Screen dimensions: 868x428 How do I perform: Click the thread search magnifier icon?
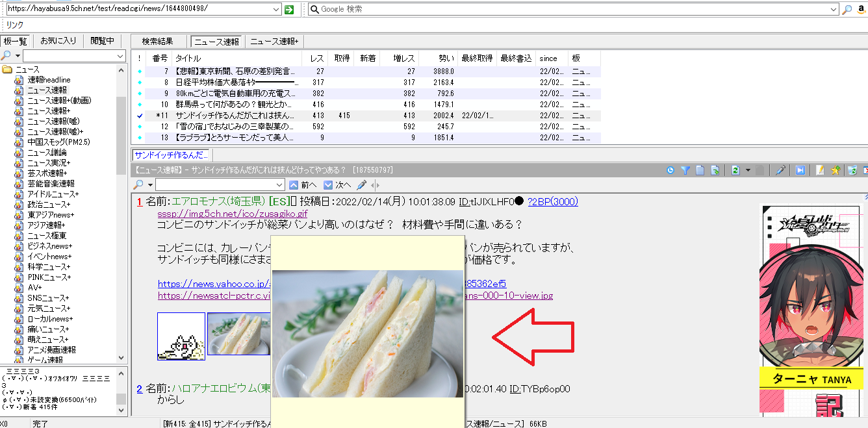[138, 185]
